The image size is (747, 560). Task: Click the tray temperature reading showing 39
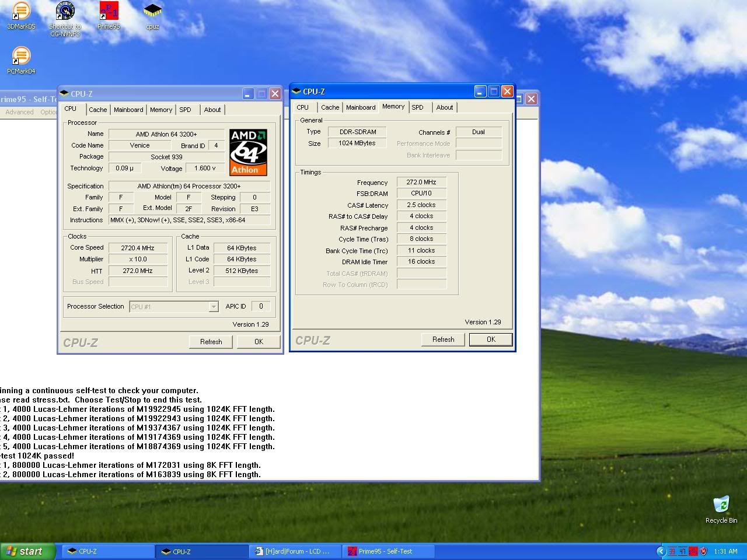pyautogui.click(x=672, y=551)
